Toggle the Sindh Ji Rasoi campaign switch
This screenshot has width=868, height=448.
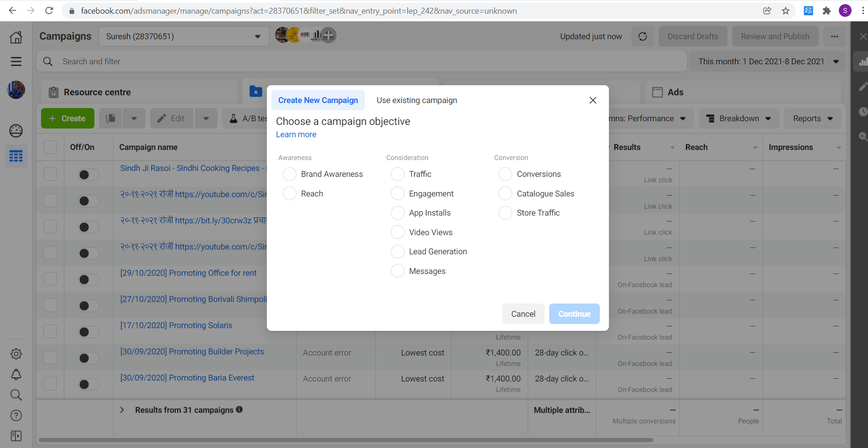tap(88, 175)
